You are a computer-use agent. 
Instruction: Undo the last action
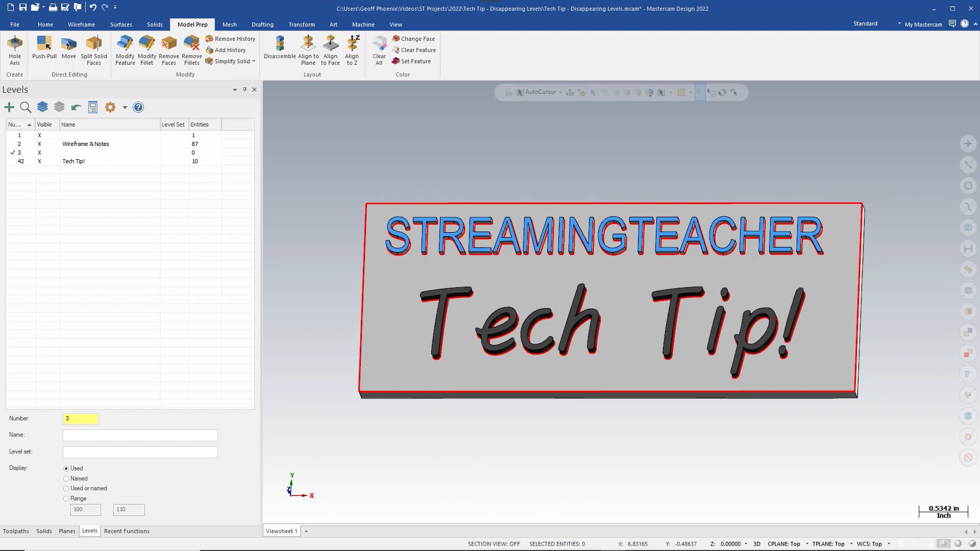(93, 7)
